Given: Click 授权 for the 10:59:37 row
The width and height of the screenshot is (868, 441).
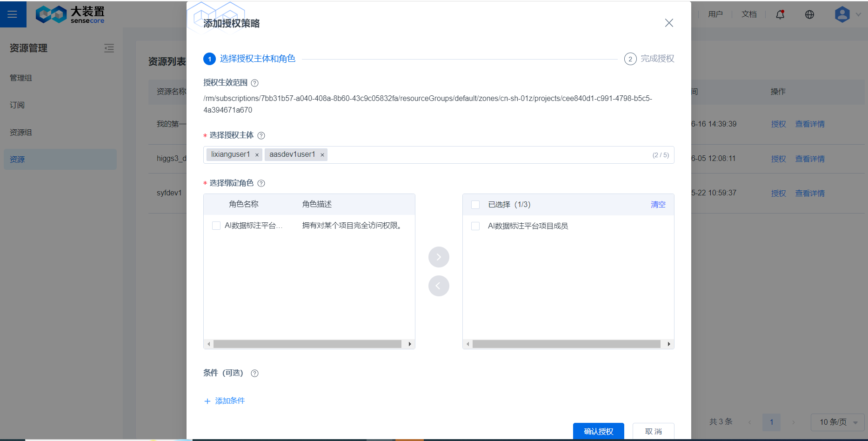Looking at the screenshot, I should (778, 194).
